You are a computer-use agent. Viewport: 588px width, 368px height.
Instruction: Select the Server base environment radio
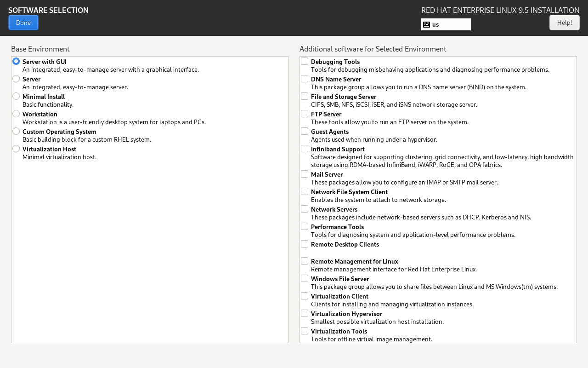[16, 79]
